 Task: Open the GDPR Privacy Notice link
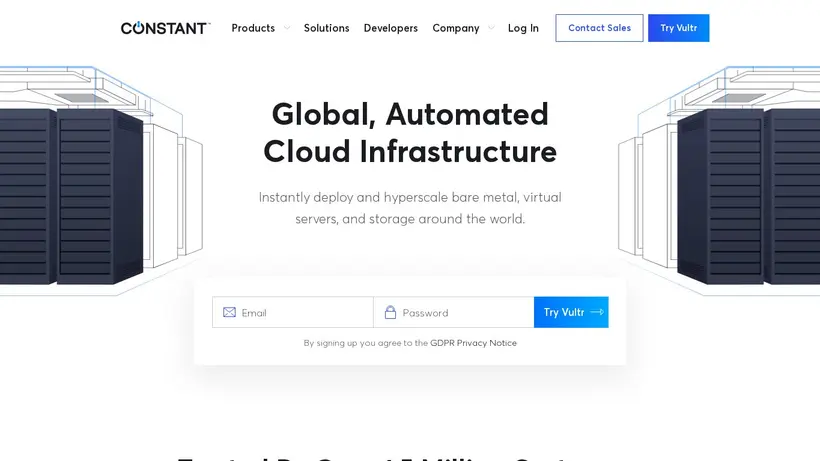tap(473, 343)
